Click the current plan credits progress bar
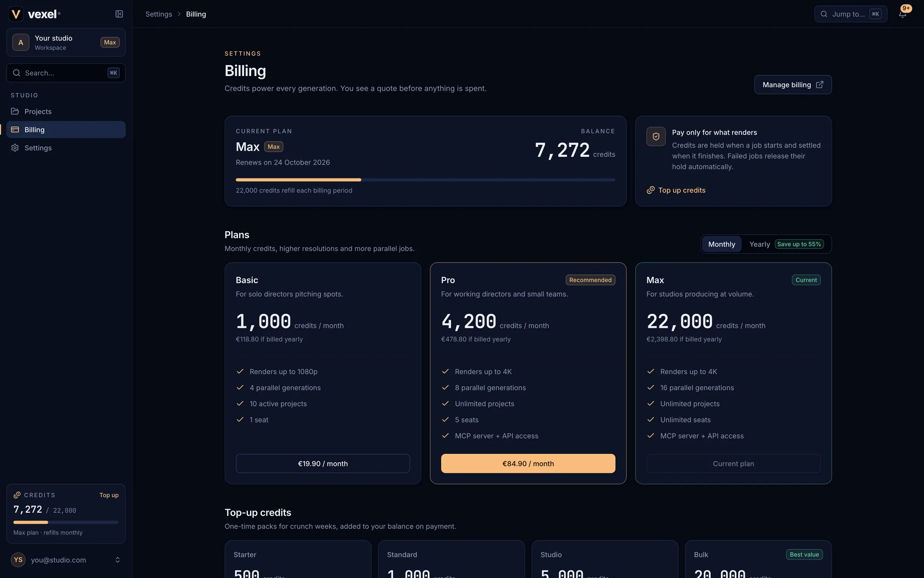This screenshot has height=578, width=924. tap(425, 180)
